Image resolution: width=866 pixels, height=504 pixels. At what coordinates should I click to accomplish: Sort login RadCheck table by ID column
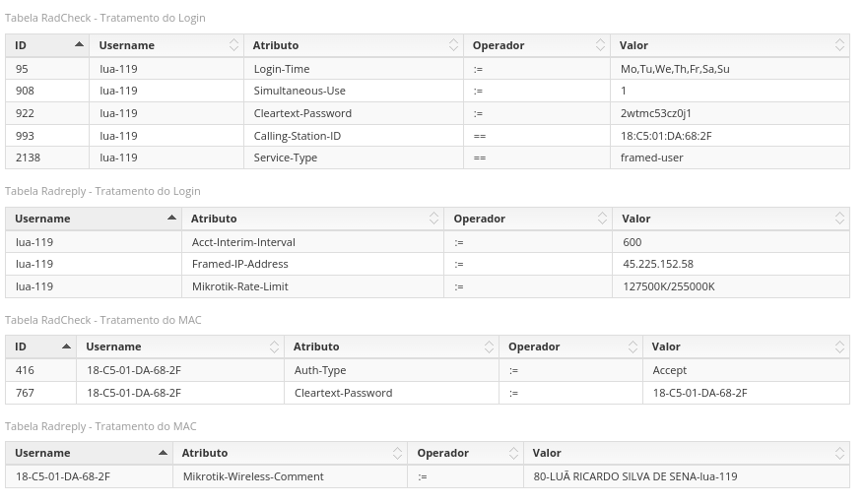(47, 45)
